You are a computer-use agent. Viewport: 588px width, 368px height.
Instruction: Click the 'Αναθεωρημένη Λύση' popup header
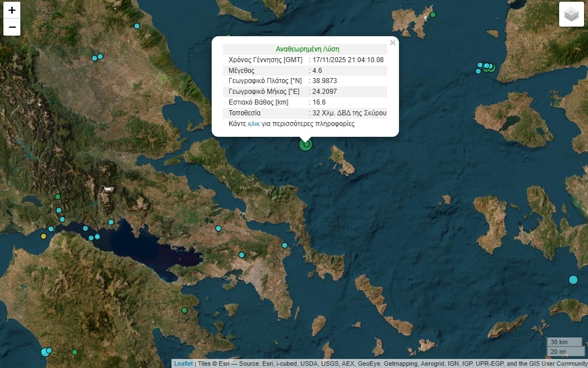[x=307, y=49]
